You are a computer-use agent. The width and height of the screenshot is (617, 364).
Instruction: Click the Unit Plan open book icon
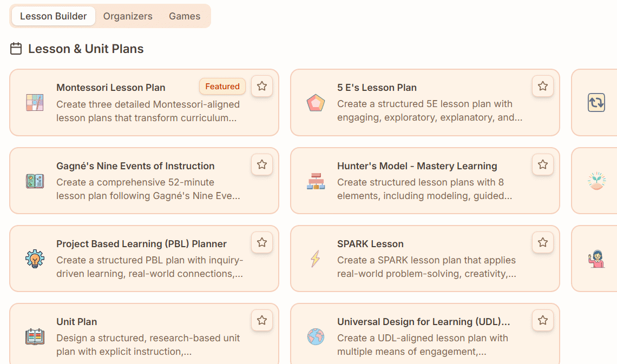coord(35,337)
